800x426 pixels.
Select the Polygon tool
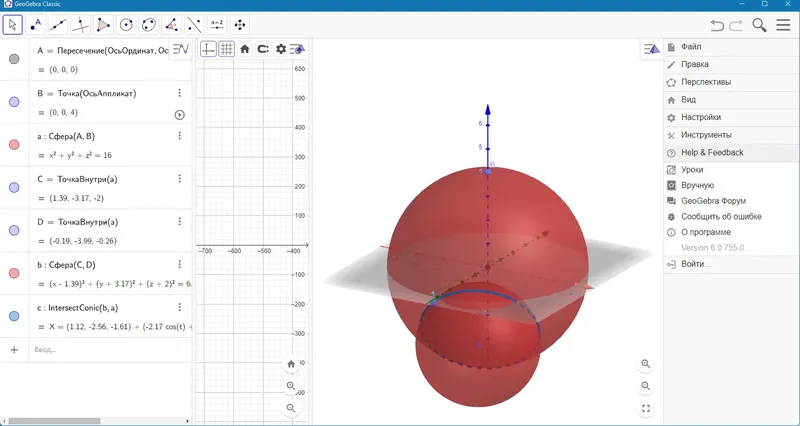[x=104, y=24]
